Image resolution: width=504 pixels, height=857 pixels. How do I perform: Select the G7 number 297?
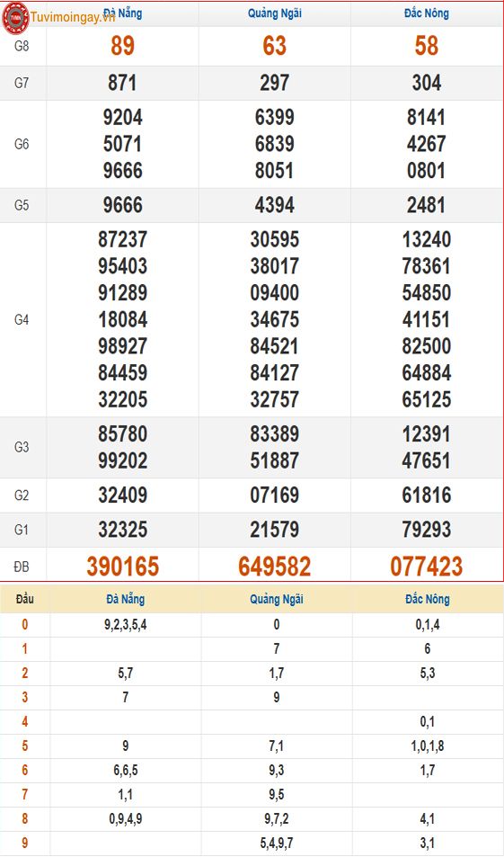(275, 83)
